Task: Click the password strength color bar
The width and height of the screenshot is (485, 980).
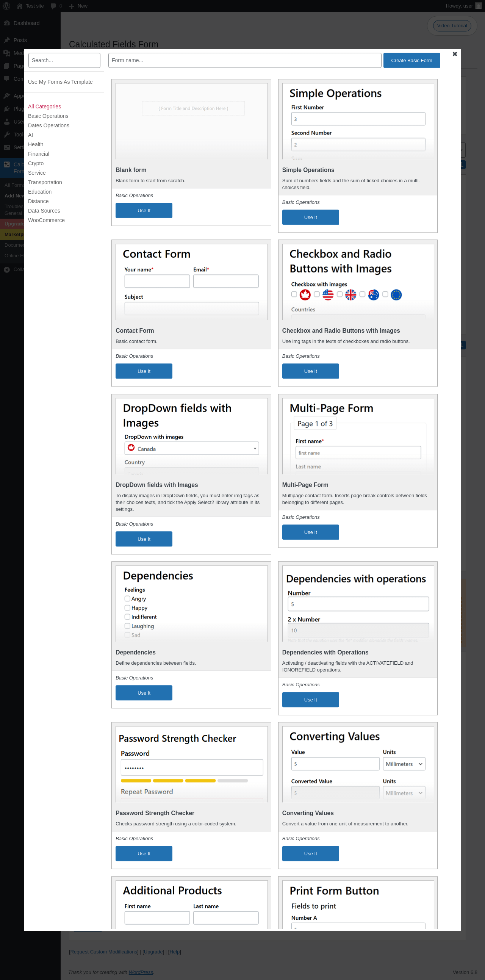Action: 184,781
